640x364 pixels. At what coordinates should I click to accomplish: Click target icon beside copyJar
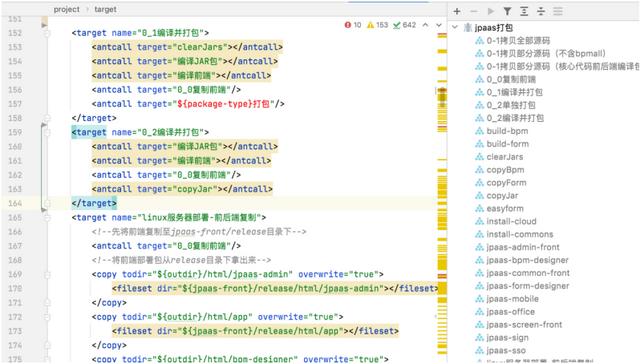(480, 195)
